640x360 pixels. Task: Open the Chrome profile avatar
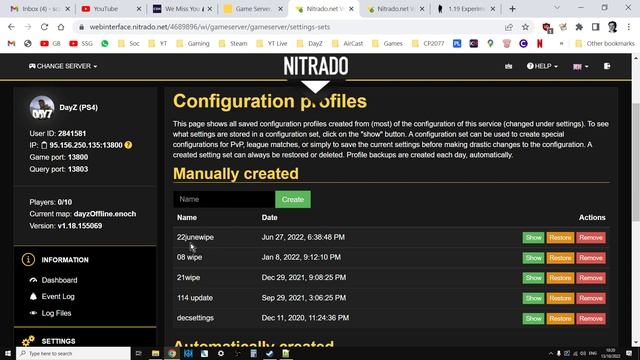[x=612, y=27]
